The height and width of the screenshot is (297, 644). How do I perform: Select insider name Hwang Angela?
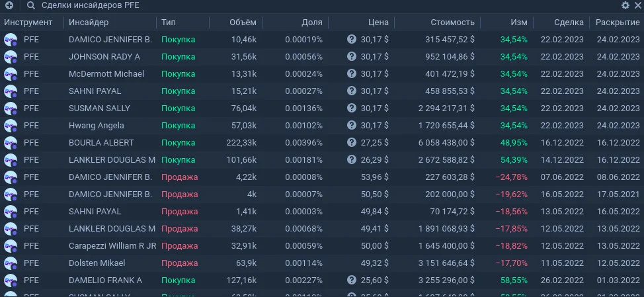(96, 126)
